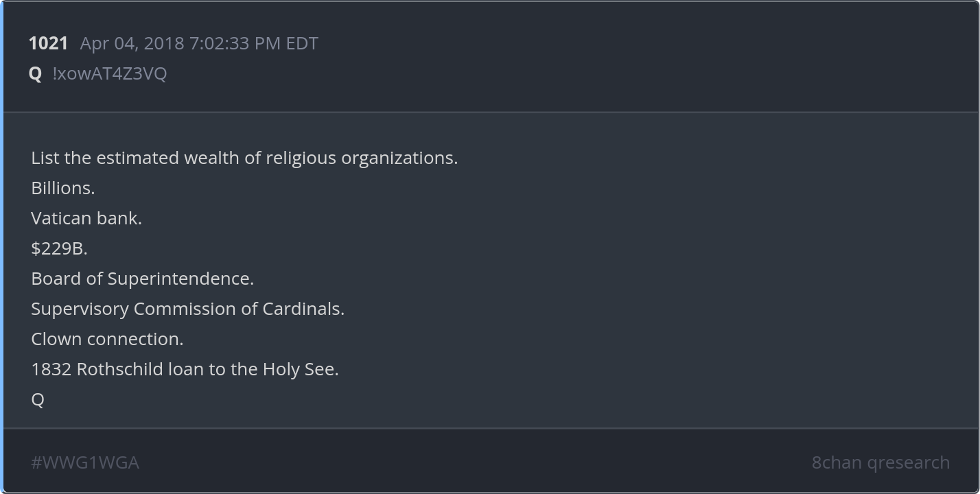Click the Q signature ending the post body
Screen dimensions: 980x494
pyautogui.click(x=38, y=399)
